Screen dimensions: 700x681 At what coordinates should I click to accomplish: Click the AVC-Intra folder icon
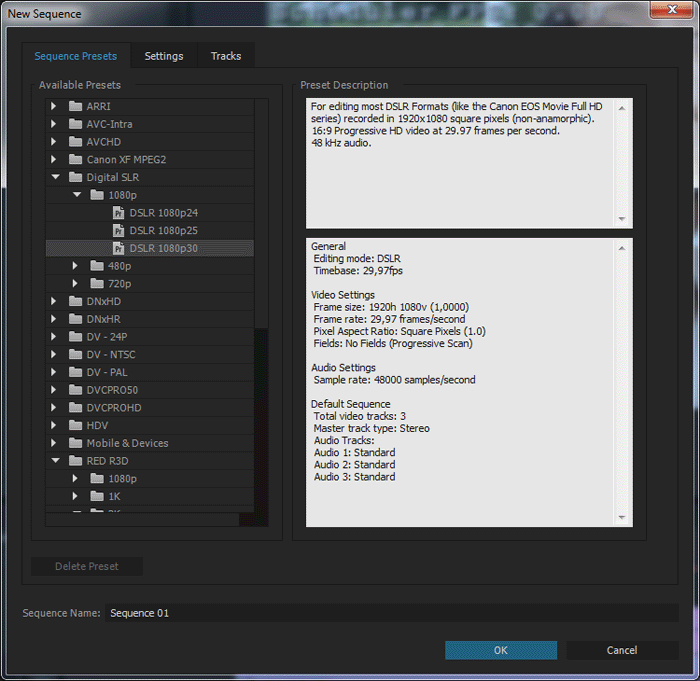coord(75,124)
